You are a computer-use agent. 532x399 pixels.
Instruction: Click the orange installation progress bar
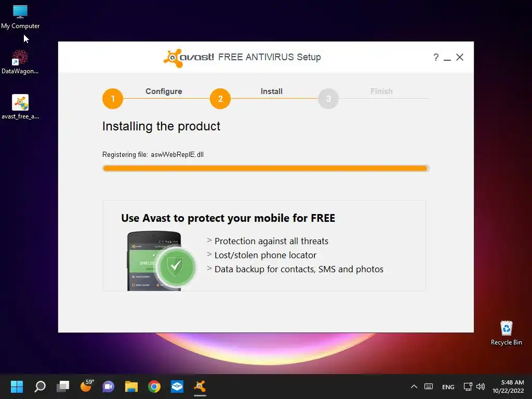click(x=265, y=168)
